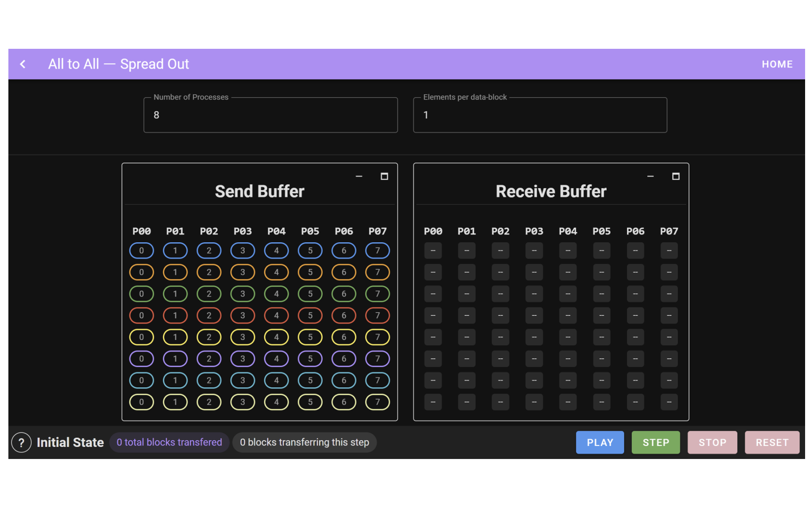
Task: Select Receive Buffer P04 column header
Action: click(x=568, y=231)
